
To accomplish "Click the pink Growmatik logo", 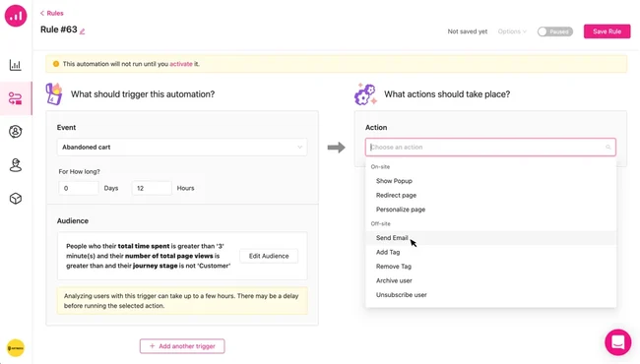I will [x=16, y=16].
